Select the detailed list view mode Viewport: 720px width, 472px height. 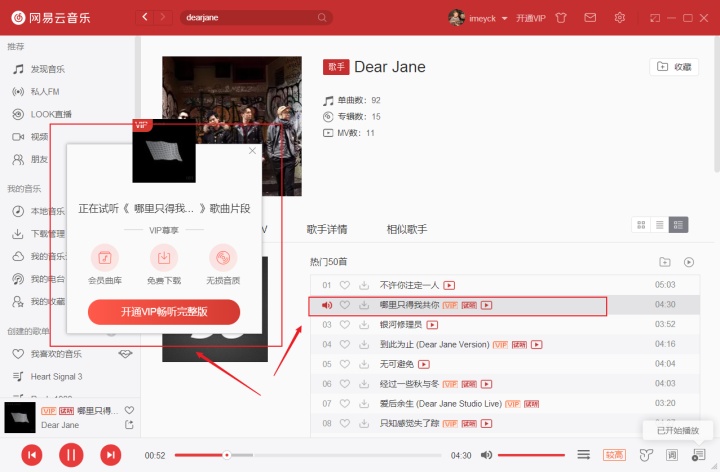tap(679, 225)
